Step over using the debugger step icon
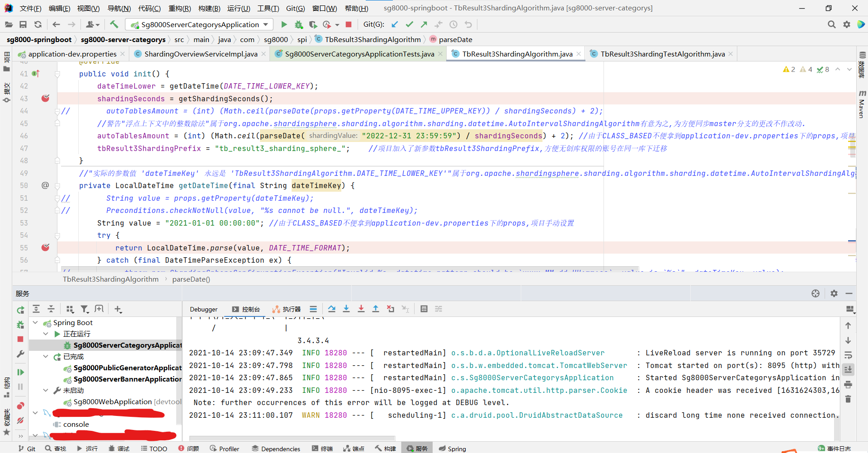This screenshot has width=868, height=453. coord(332,309)
